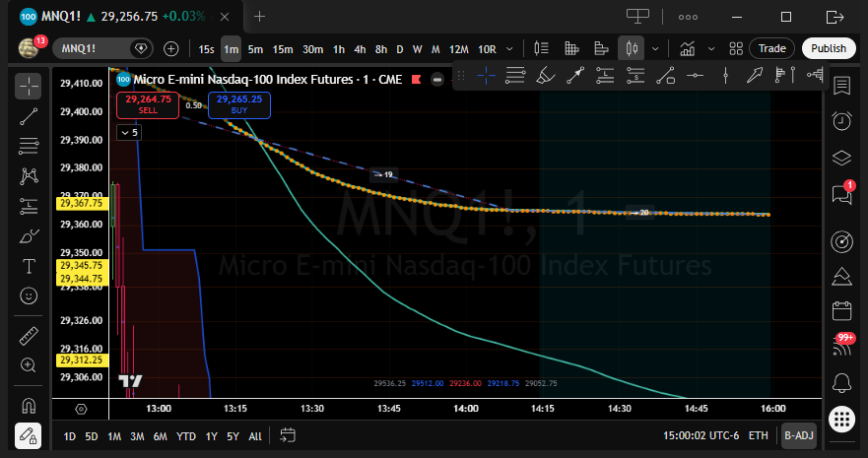
Task: Set date range to 5D
Action: click(92, 436)
